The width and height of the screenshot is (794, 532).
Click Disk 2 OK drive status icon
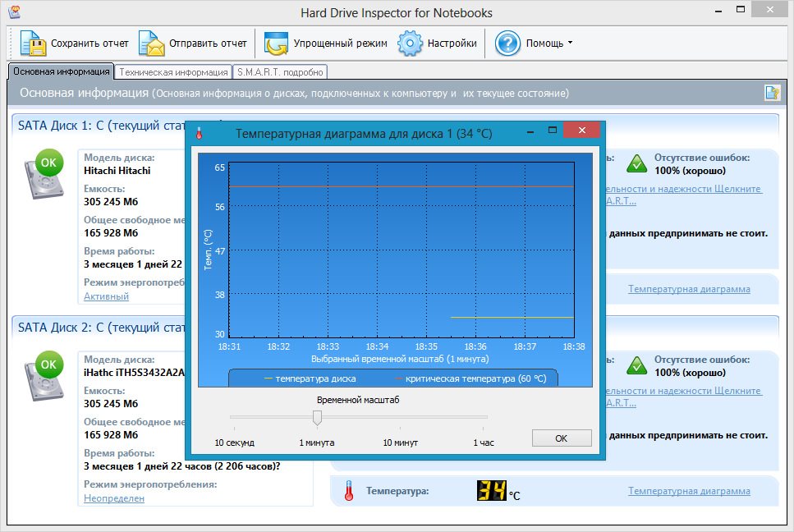point(45,375)
